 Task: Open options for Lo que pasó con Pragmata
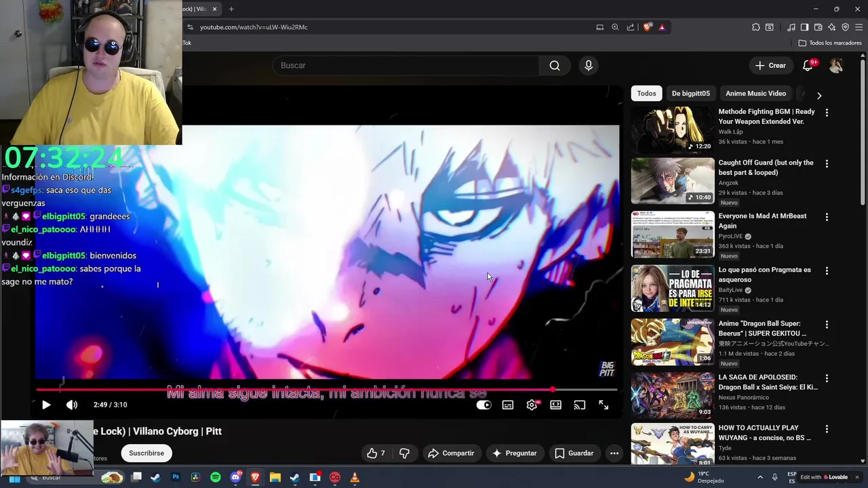tap(827, 270)
